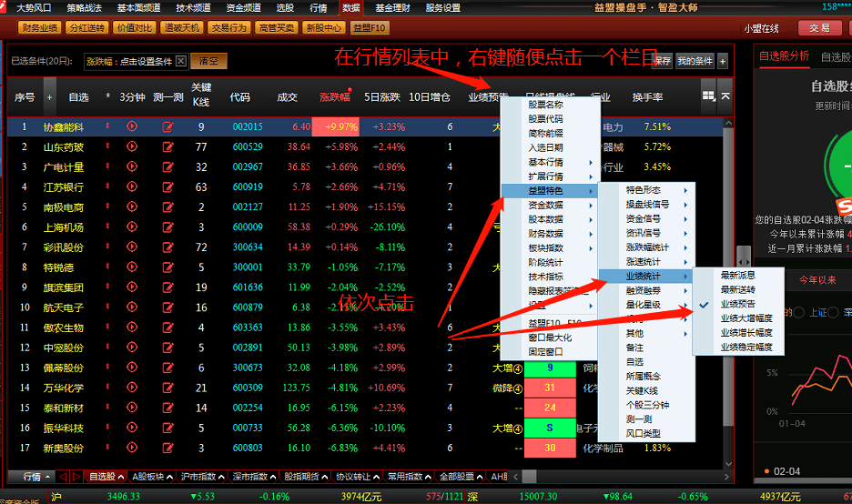Click the 财务业绩 toolbar button
852x504 pixels.
(x=40, y=27)
